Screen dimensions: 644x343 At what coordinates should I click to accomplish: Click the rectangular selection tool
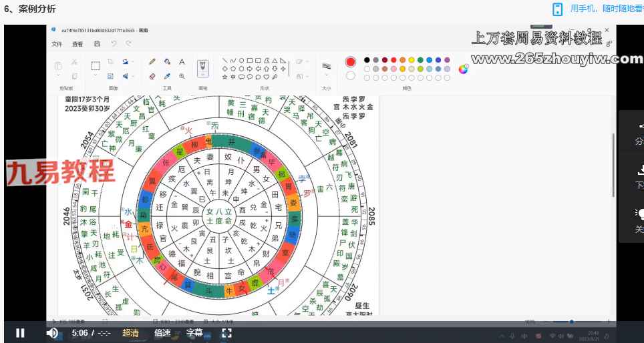pyautogui.click(x=96, y=65)
